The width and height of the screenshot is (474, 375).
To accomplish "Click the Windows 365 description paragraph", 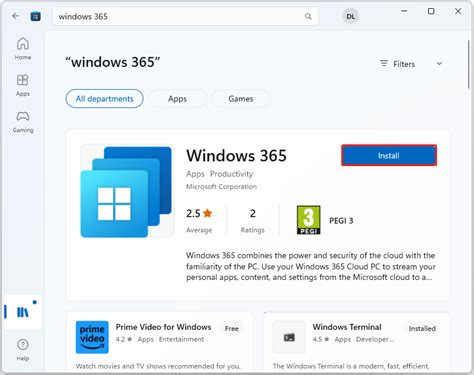I will pos(311,266).
